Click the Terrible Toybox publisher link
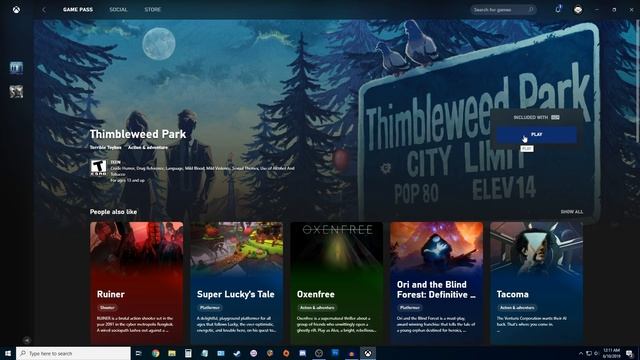Viewport: 640px width, 360px height. coord(105,147)
